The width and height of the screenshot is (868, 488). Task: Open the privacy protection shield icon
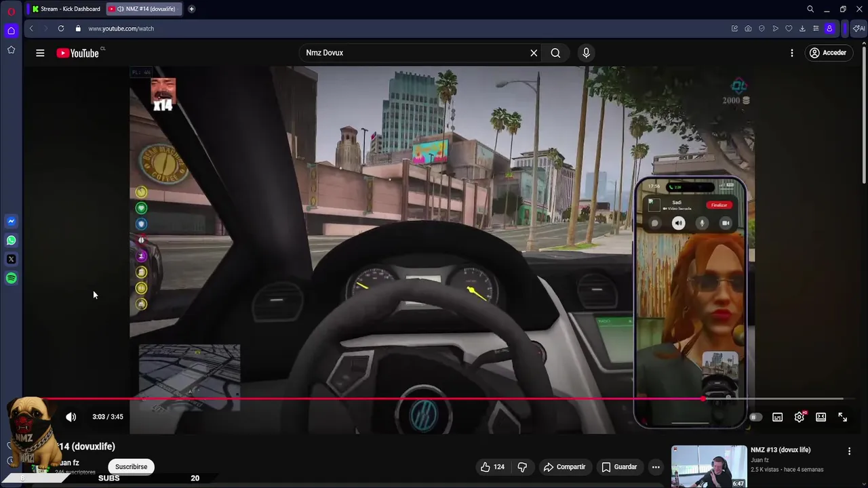[x=762, y=28]
